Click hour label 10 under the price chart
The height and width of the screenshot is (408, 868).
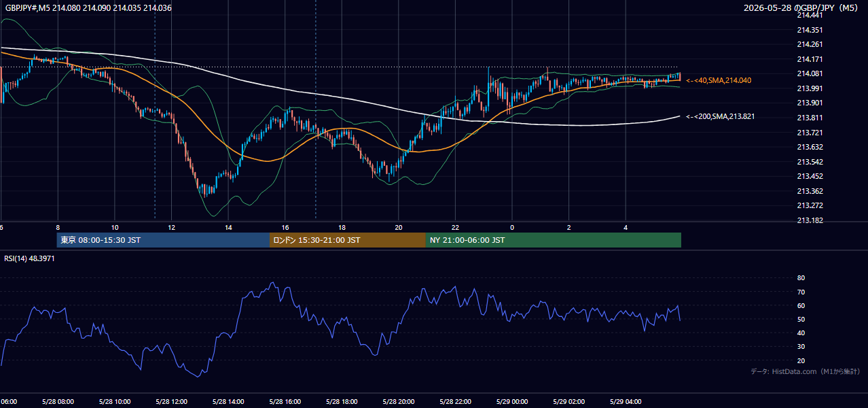[115, 227]
